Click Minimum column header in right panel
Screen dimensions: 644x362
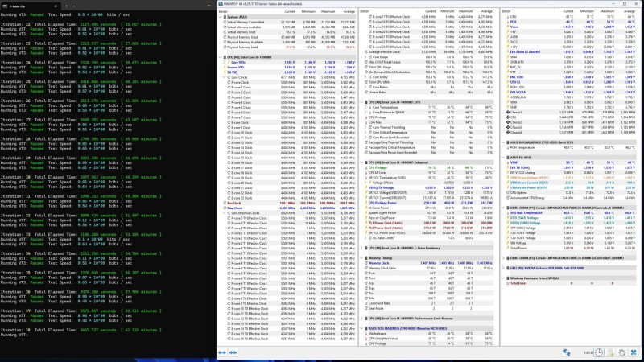coord(587,11)
